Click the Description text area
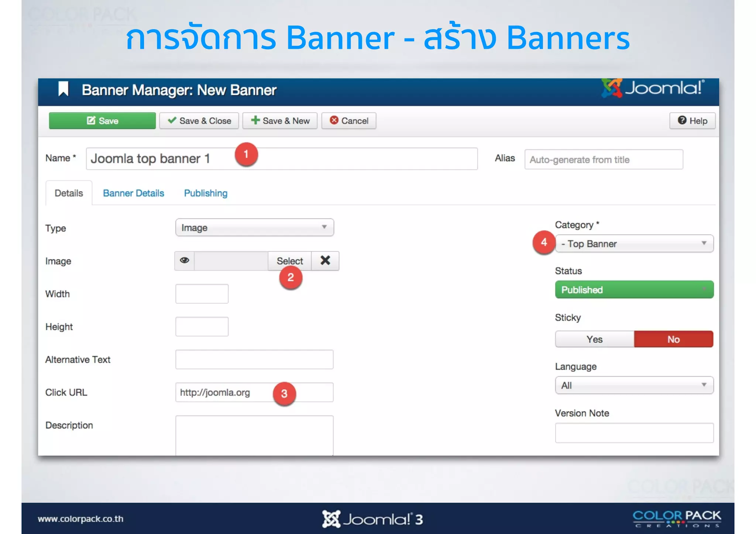Screen dimensions: 756x534 point(254,435)
